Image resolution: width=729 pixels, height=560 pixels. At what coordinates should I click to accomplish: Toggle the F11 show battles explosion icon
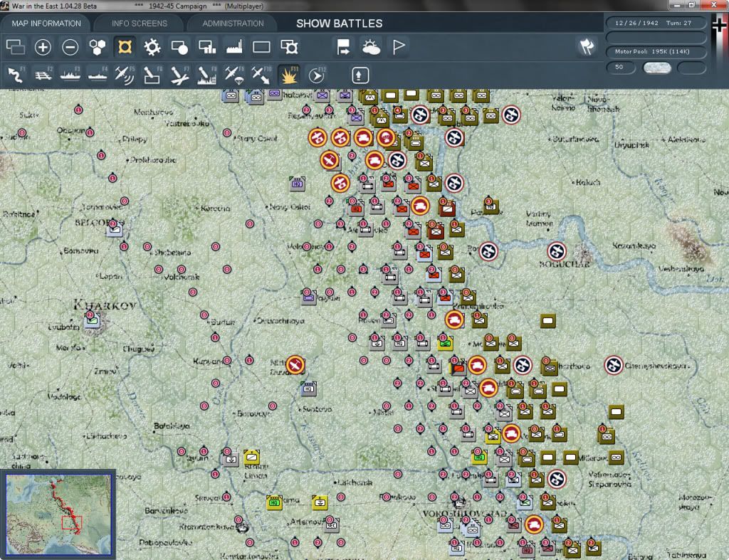[x=289, y=75]
